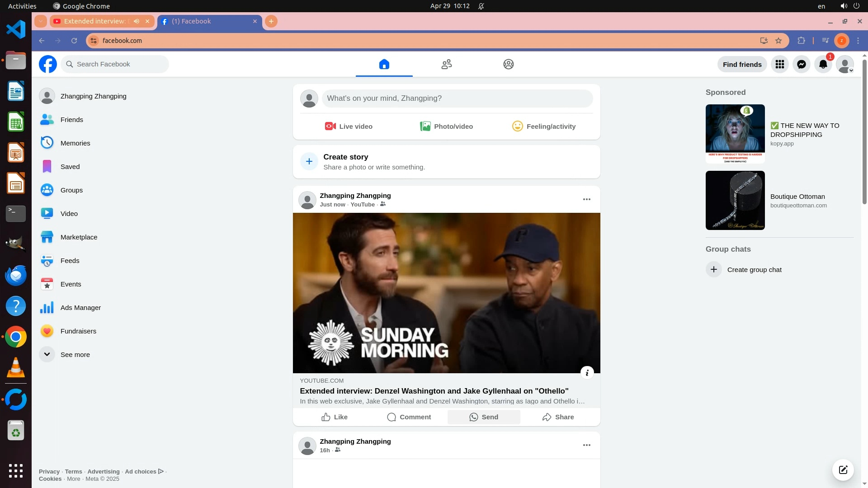Open Ads Manager from sidebar
Screen dimensions: 868x488
tap(80, 307)
